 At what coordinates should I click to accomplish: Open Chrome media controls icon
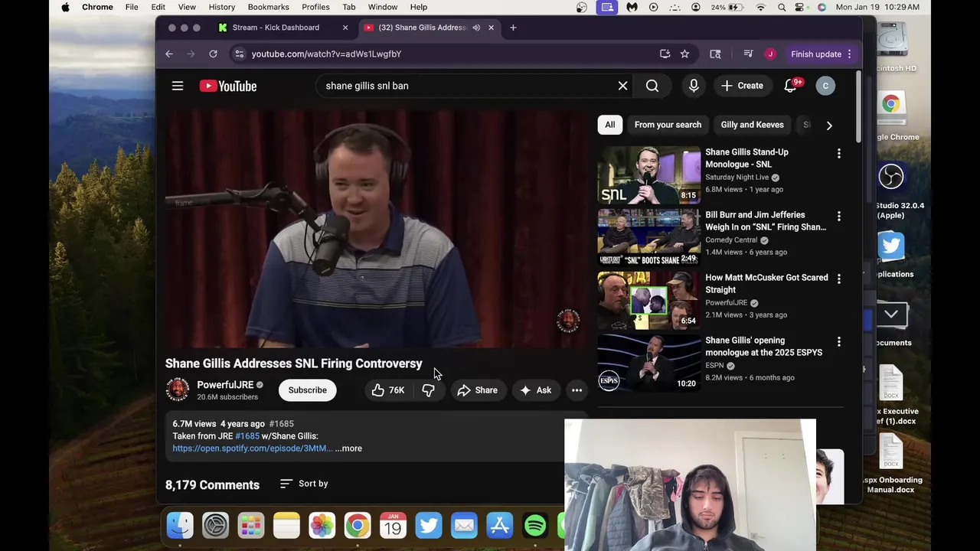pos(747,54)
